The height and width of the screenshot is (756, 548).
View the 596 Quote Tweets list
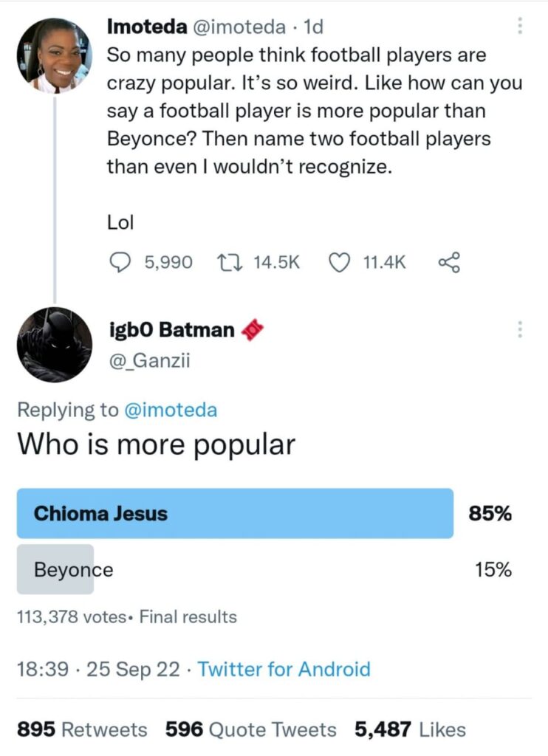[250, 729]
